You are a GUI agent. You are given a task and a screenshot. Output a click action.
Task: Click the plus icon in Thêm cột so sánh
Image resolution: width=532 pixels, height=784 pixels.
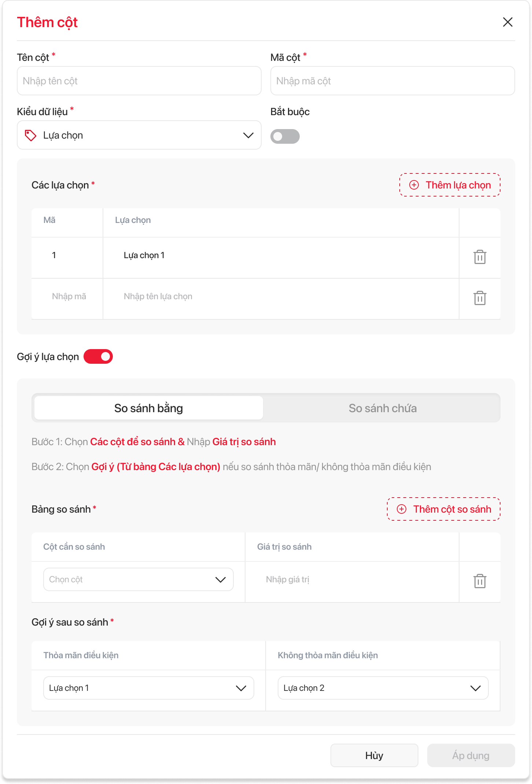click(x=402, y=509)
